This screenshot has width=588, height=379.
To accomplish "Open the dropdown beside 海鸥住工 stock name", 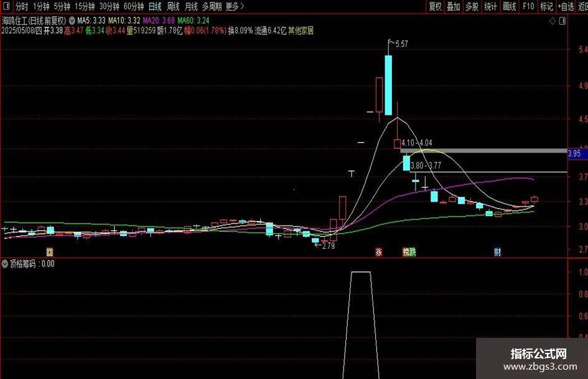I will tap(72, 21).
